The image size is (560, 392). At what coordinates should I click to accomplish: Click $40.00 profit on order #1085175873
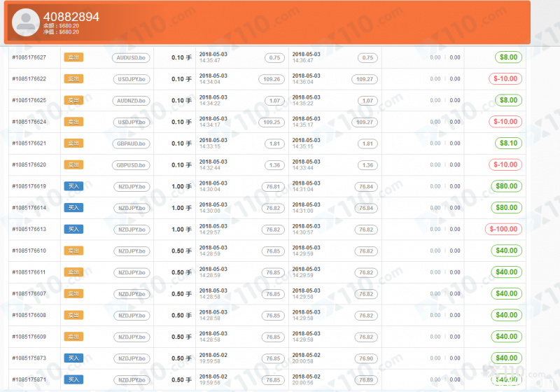(x=506, y=358)
